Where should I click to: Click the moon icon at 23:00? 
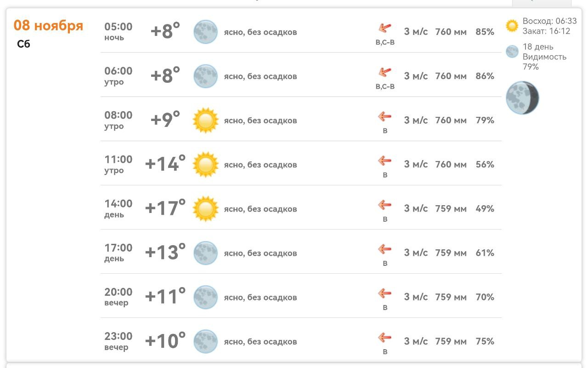pos(205,341)
